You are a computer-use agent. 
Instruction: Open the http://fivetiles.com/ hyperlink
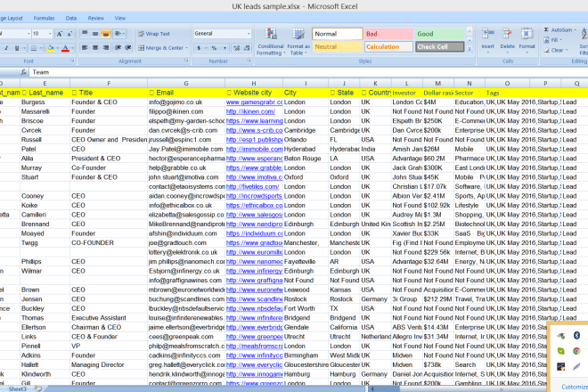pyautogui.click(x=252, y=186)
